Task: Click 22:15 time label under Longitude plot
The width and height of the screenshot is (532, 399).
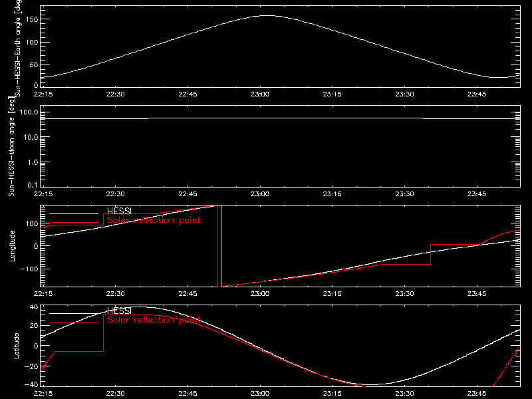Action: (43, 294)
